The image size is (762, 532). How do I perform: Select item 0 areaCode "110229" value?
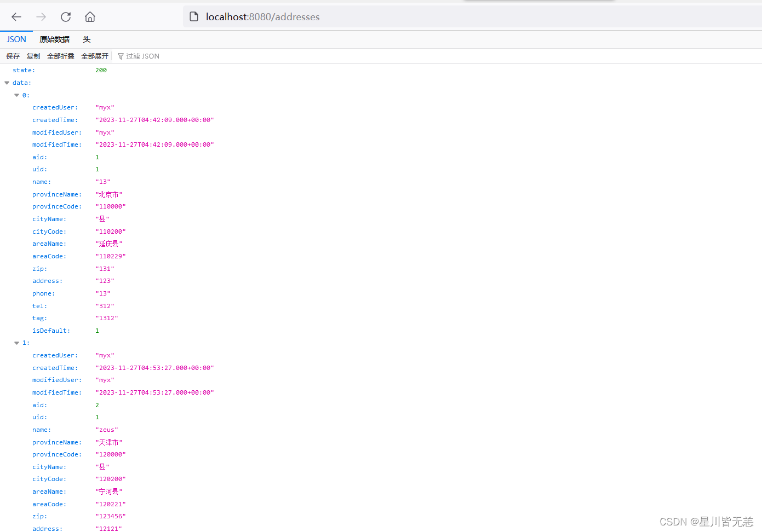click(x=111, y=256)
